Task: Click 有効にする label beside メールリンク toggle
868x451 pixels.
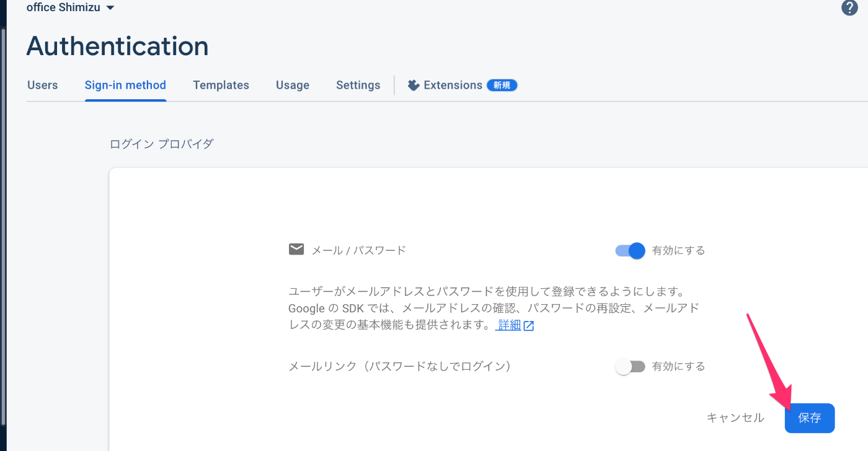Action: pyautogui.click(x=678, y=367)
